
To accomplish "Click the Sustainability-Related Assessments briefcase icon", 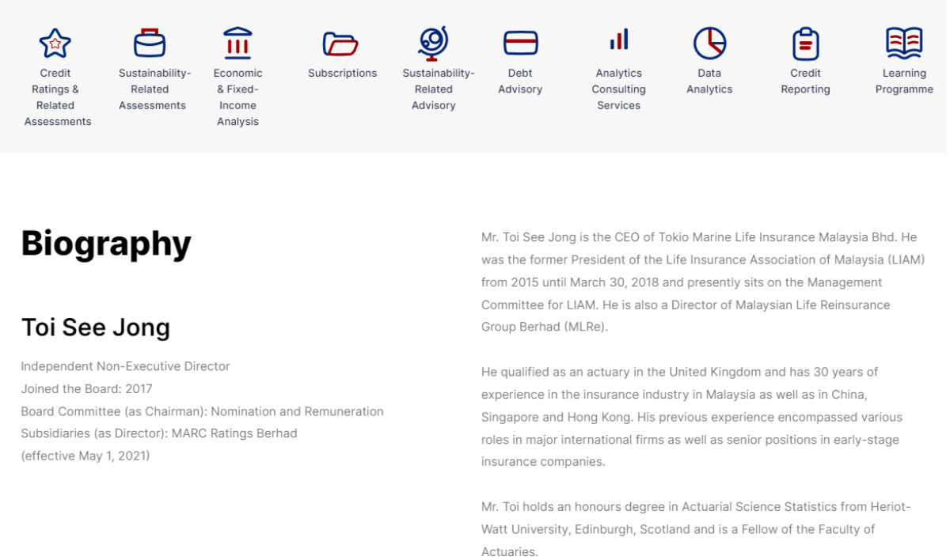I will [150, 43].
